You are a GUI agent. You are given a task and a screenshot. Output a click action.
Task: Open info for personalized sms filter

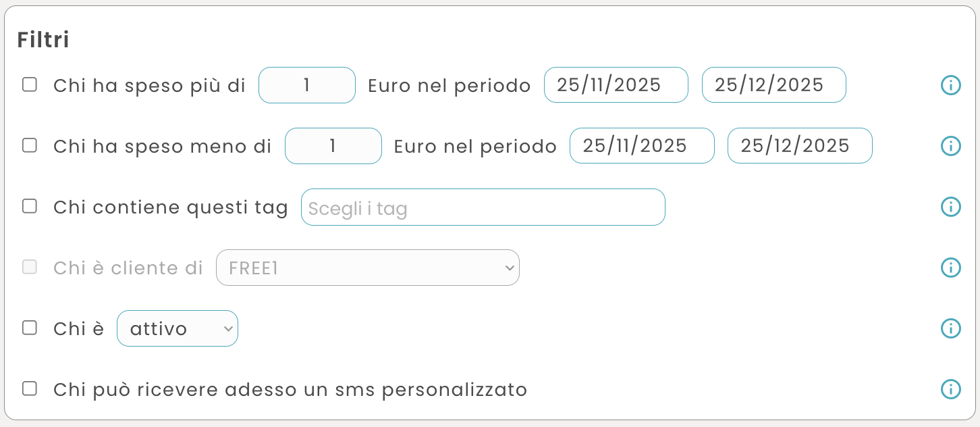pos(950,389)
